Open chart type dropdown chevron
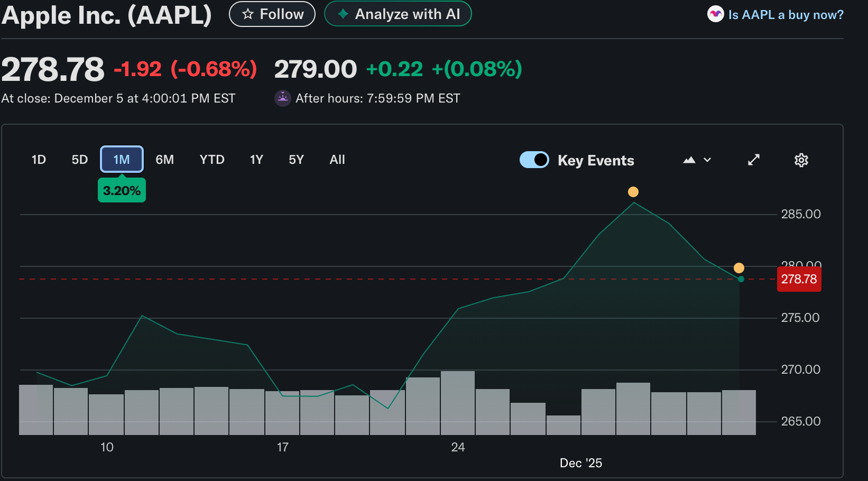 [707, 160]
